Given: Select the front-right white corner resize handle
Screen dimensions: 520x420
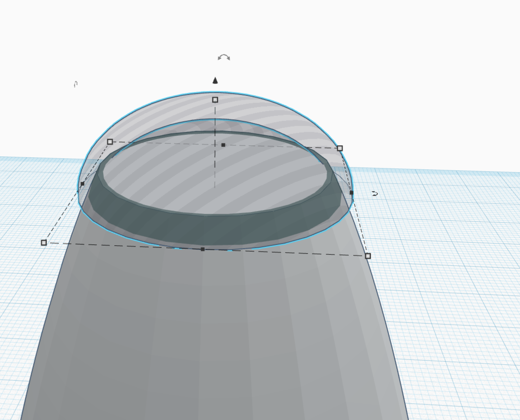Looking at the screenshot, I should (368, 256).
